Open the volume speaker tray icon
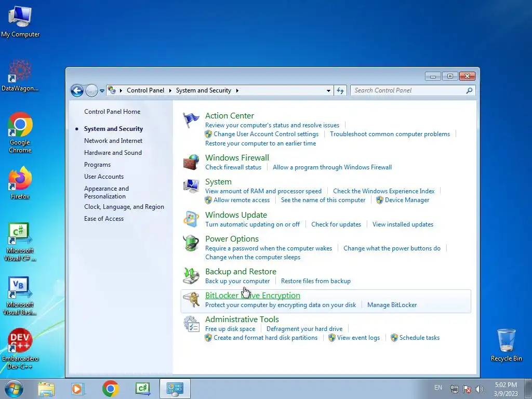The height and width of the screenshot is (399, 532). coord(480,389)
